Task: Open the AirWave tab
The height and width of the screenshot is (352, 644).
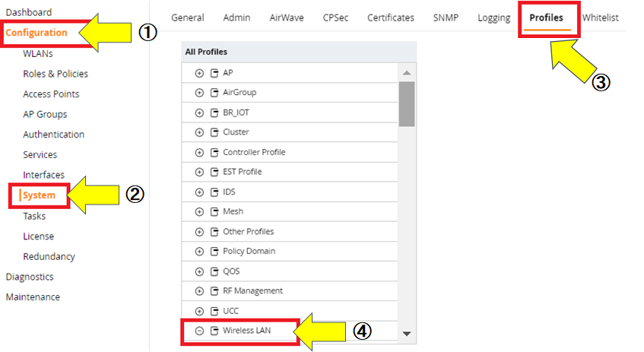Action: pyautogui.click(x=287, y=17)
